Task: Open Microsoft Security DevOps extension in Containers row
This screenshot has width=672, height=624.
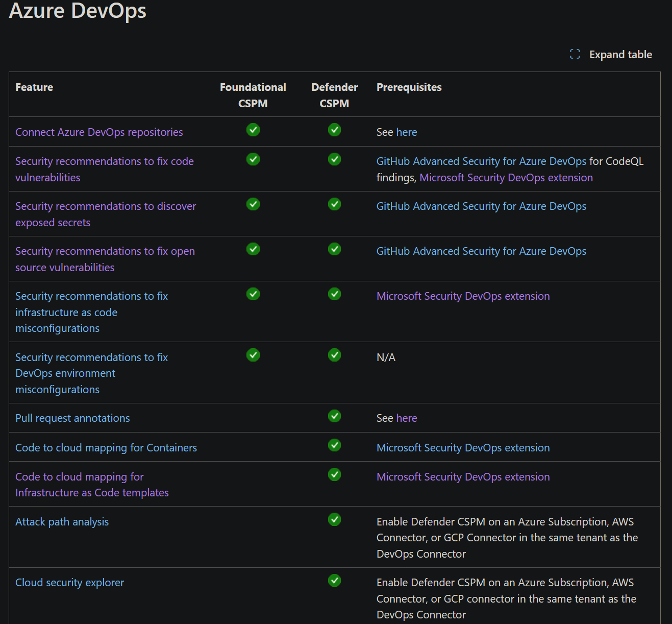Action: [463, 448]
